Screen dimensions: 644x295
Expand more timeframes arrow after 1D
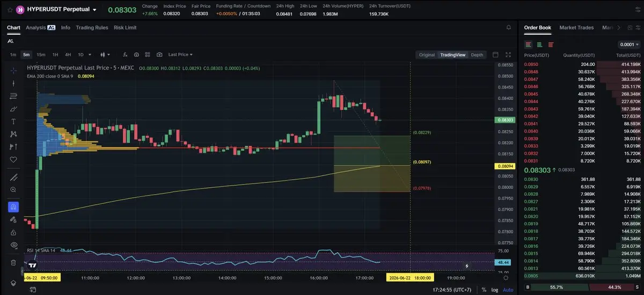coord(89,55)
